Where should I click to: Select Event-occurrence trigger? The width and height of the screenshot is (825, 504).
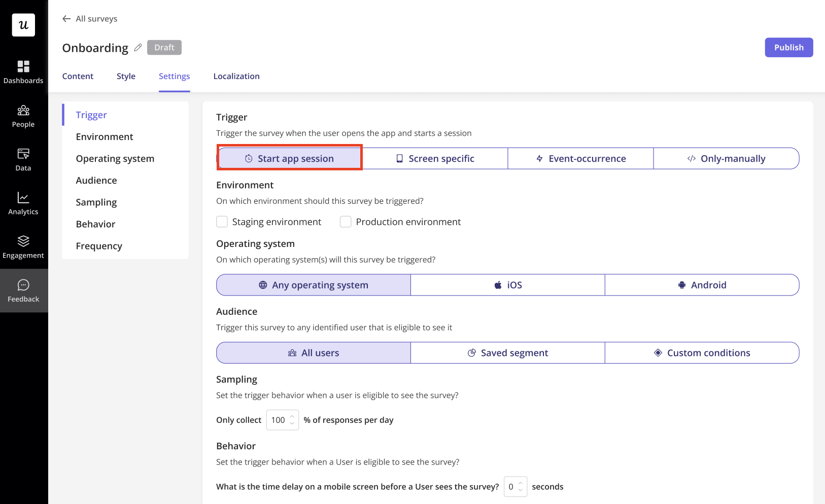[x=580, y=158]
